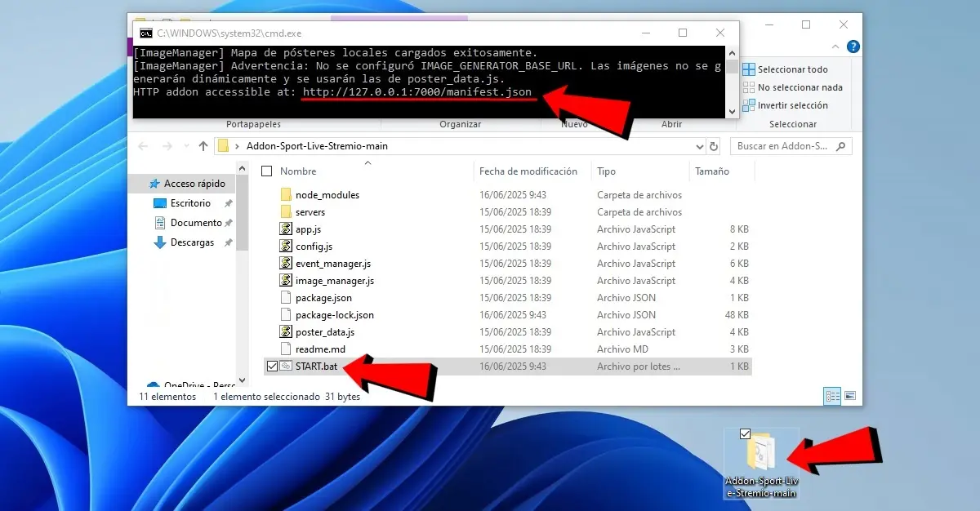Image resolution: width=980 pixels, height=511 pixels.
Task: Uncheck the START.bat file checkbox
Action: pyautogui.click(x=272, y=367)
